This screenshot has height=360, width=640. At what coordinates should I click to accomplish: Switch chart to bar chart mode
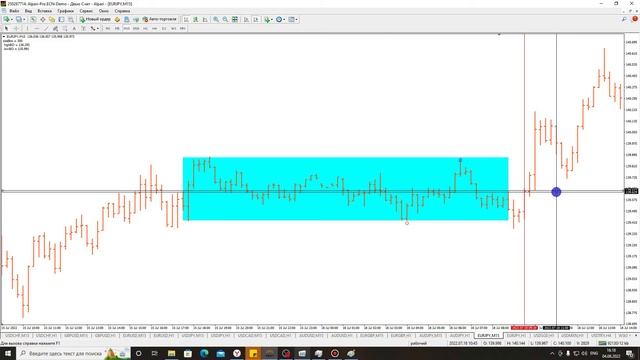tap(186, 19)
